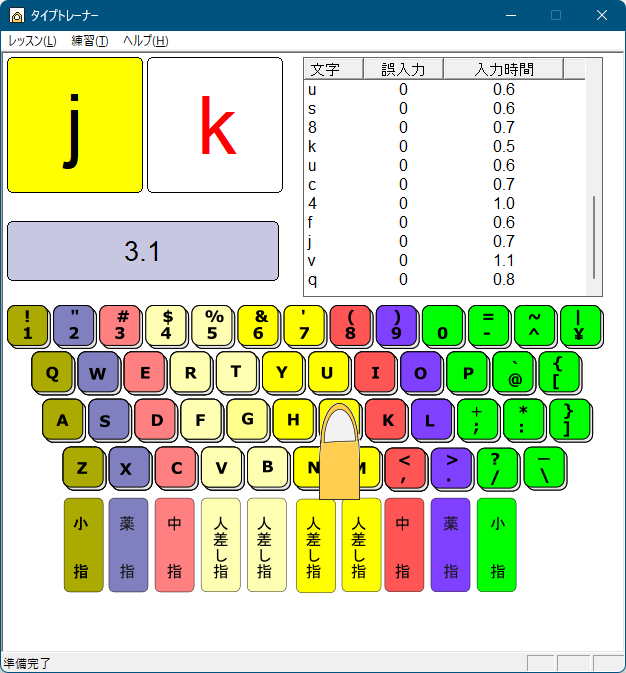Open the 練習 menu
The width and height of the screenshot is (626, 673).
point(90,41)
